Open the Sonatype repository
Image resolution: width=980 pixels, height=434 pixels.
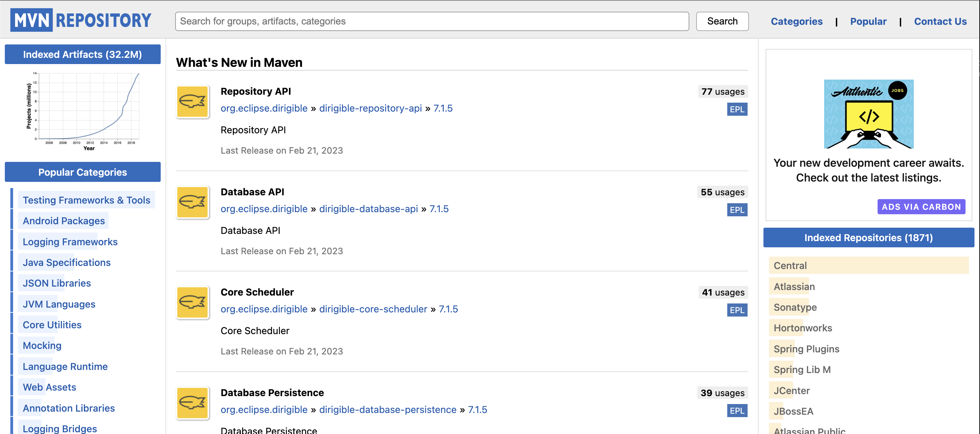(x=795, y=307)
